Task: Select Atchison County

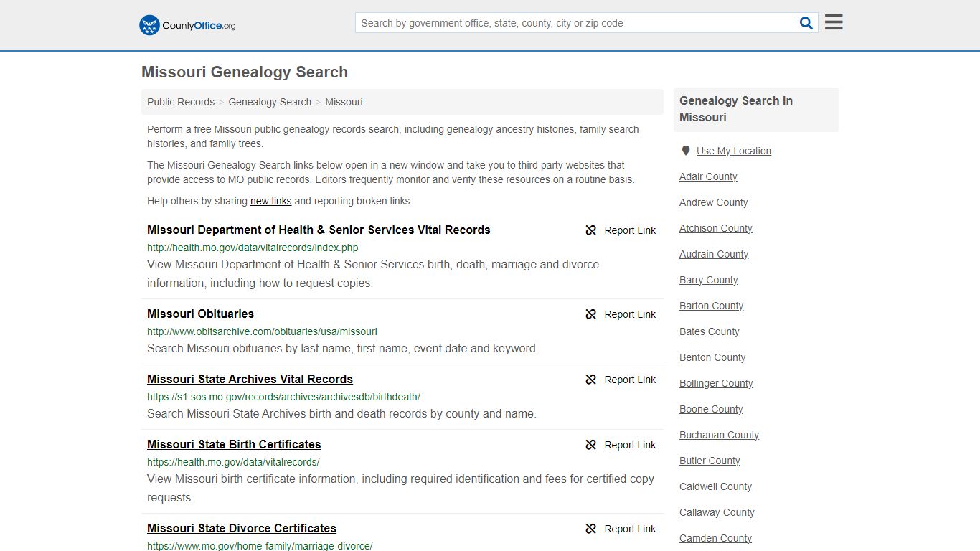Action: 715,228
